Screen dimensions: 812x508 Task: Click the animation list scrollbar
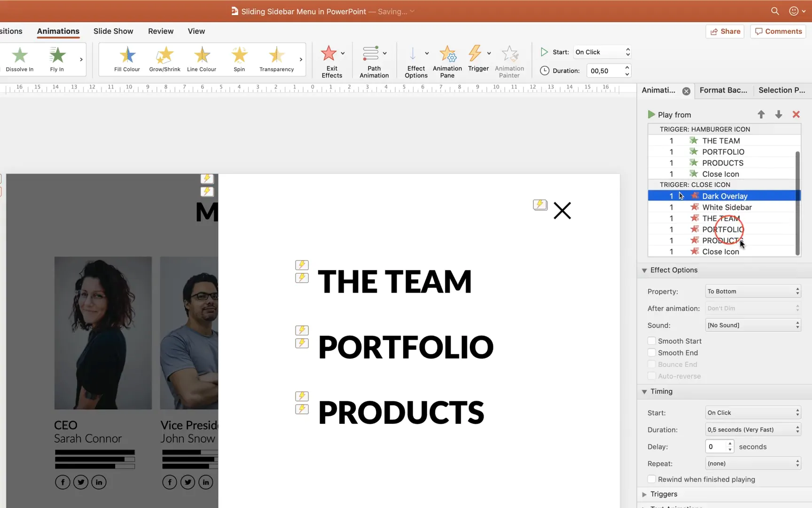pyautogui.click(x=797, y=203)
